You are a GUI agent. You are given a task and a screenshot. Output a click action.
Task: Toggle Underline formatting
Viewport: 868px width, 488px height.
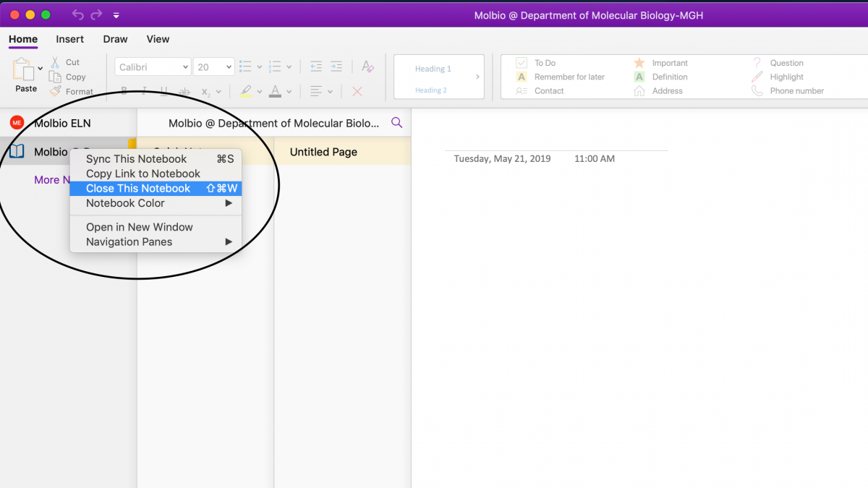[x=164, y=91]
